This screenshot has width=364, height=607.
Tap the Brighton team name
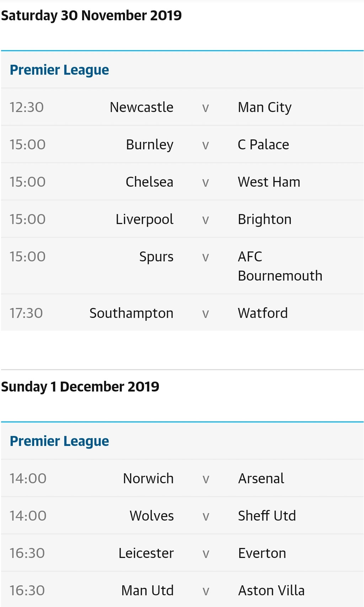click(264, 219)
